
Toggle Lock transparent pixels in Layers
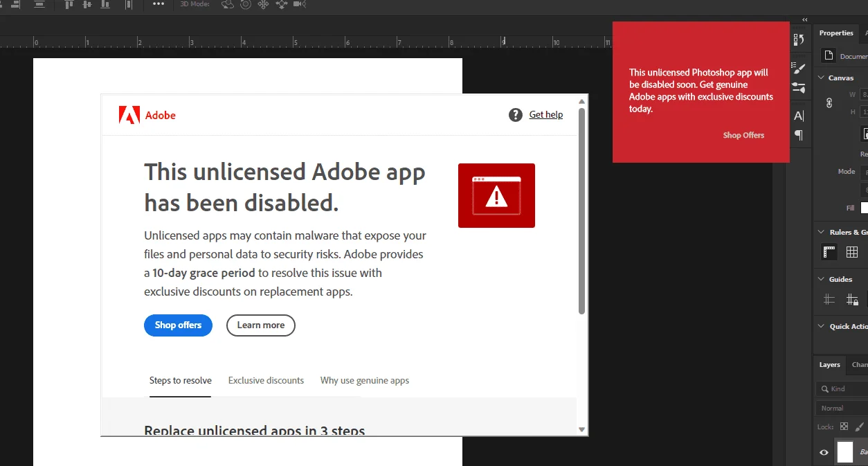point(844,427)
